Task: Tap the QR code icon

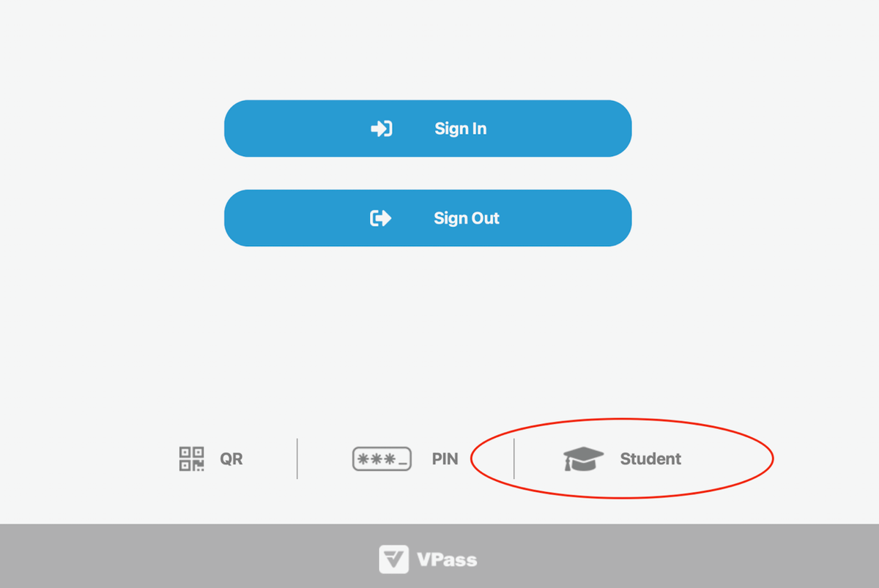Action: [x=192, y=459]
